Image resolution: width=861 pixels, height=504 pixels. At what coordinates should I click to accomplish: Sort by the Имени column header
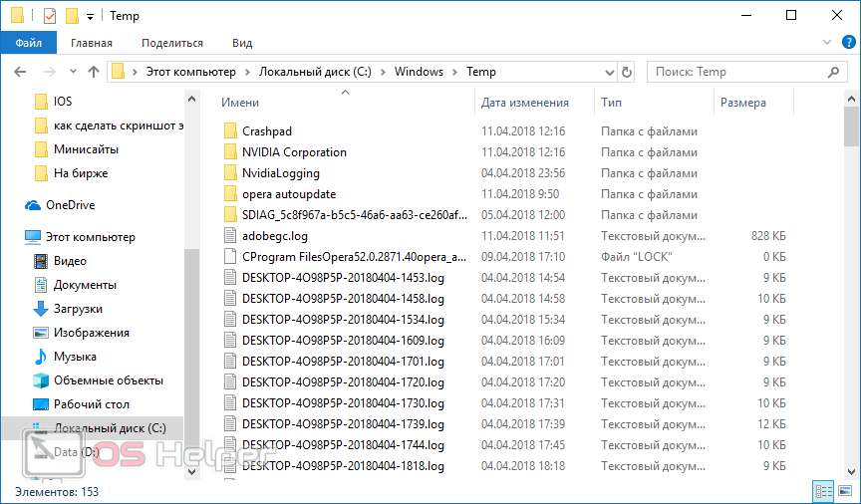pyautogui.click(x=240, y=103)
